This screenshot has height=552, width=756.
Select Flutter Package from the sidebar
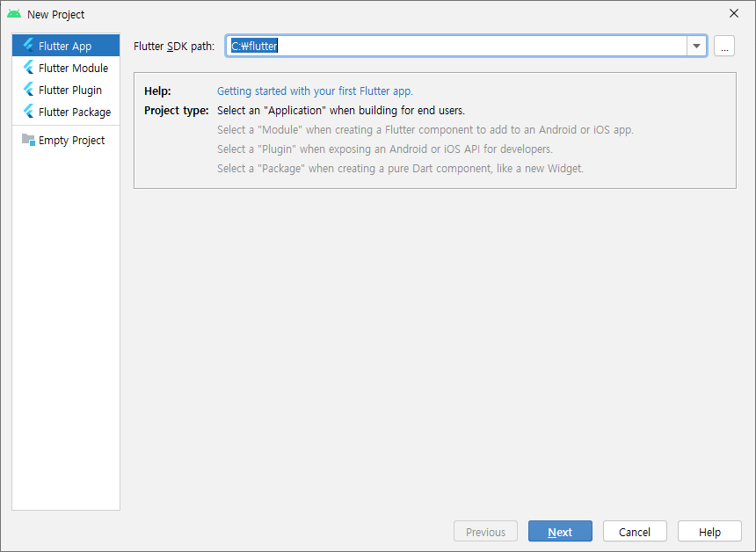(x=66, y=112)
